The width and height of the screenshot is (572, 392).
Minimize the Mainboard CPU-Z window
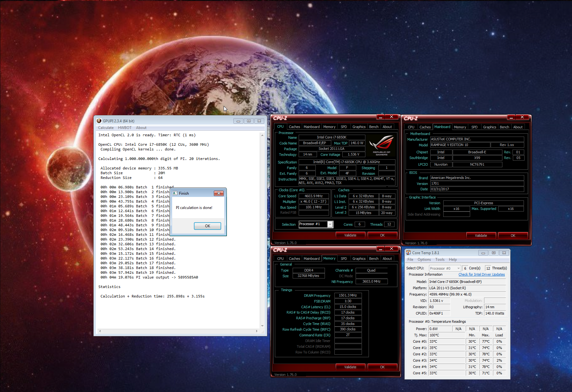click(x=511, y=117)
